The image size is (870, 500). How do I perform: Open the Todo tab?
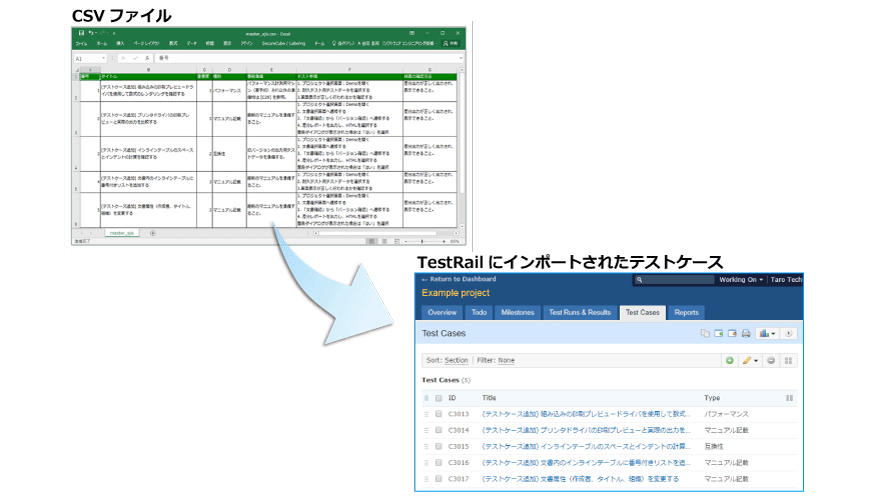click(x=479, y=312)
